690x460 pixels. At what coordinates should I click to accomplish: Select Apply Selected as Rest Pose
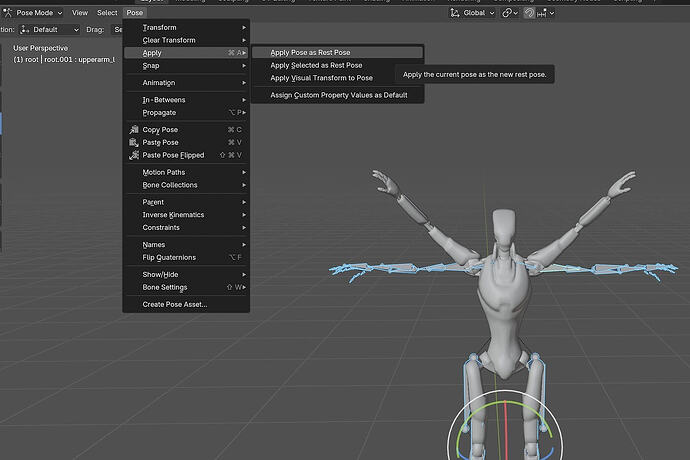pyautogui.click(x=316, y=65)
